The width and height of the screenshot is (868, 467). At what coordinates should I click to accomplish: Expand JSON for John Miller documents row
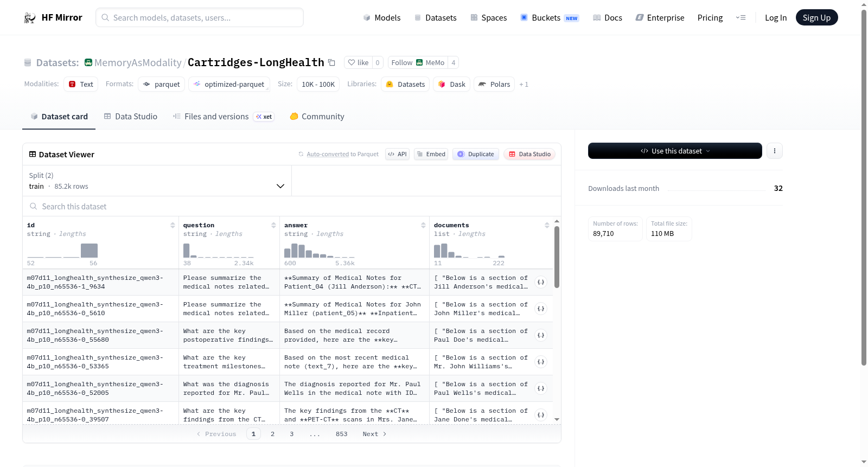pyautogui.click(x=541, y=309)
